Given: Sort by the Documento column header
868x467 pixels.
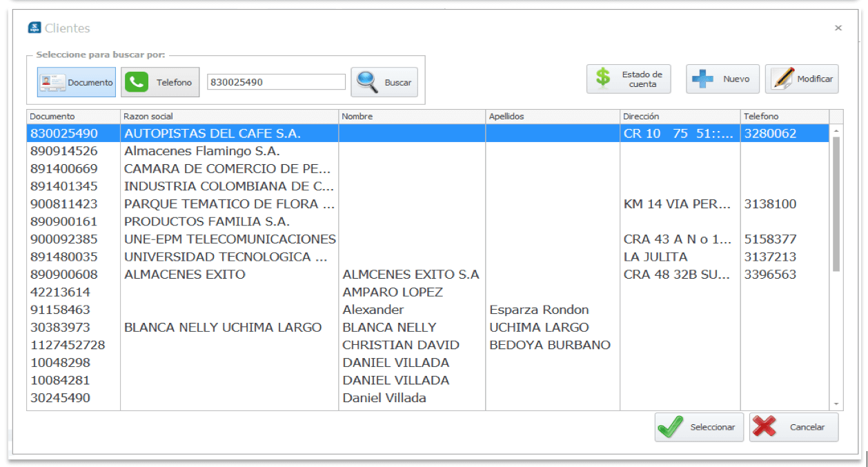Looking at the screenshot, I should point(73,117).
